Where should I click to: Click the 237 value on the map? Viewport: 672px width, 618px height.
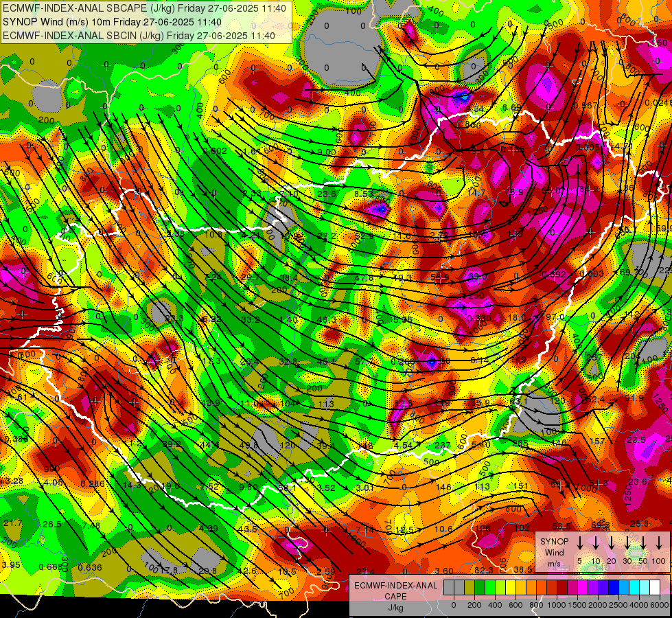click(443, 445)
